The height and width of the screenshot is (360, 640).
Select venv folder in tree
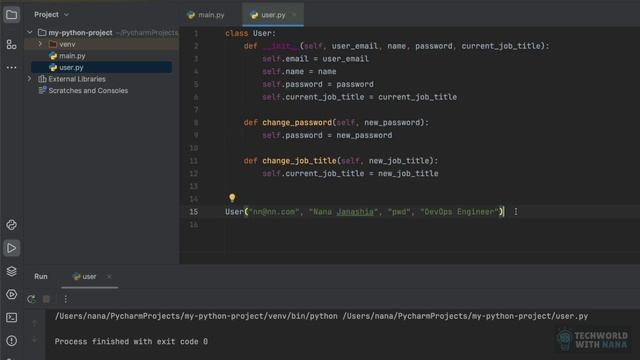(62, 44)
